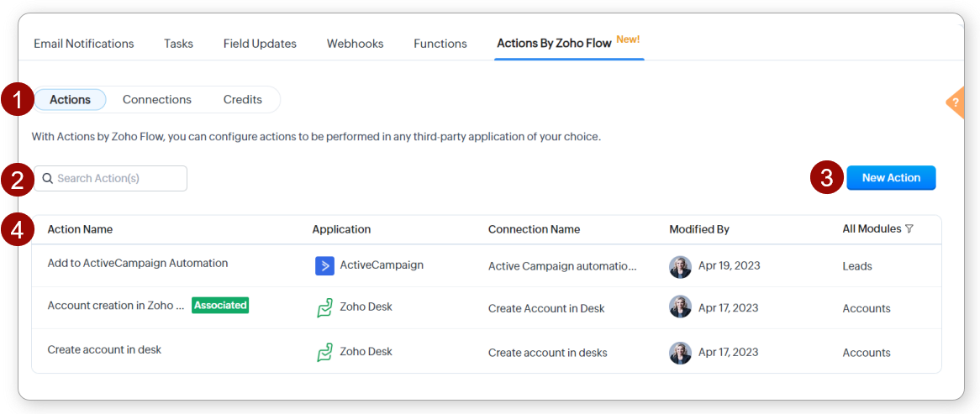Viewport: 980px width, 414px height.
Task: Open the All Modules filter dropdown
Action: (x=877, y=229)
